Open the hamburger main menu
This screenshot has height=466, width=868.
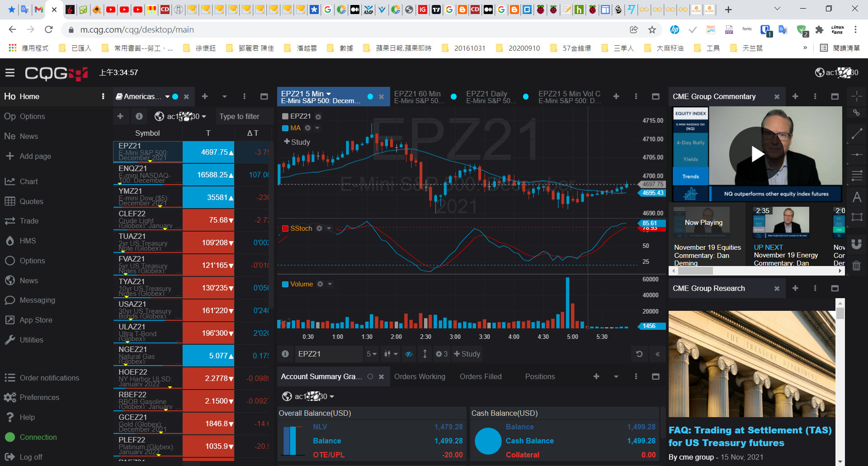(10, 73)
